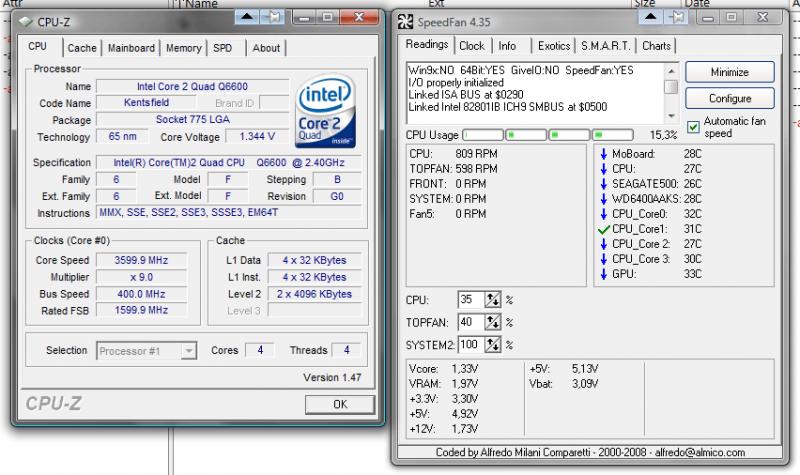
Task: Switch to the Mainboard tab in CPU-Z
Action: 131,48
